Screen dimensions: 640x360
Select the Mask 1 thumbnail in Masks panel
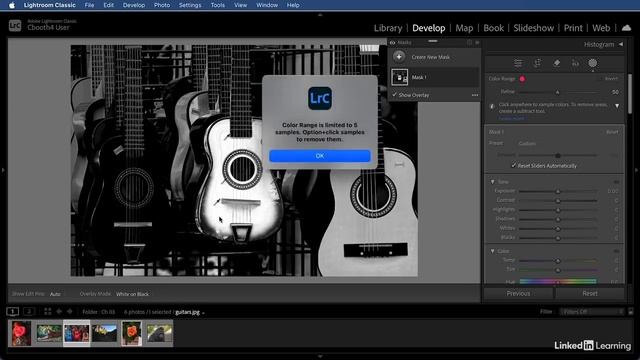coord(400,77)
